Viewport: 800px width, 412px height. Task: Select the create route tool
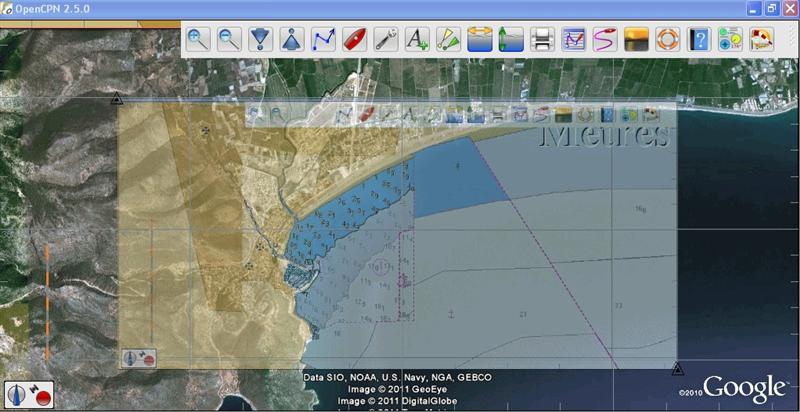323,40
